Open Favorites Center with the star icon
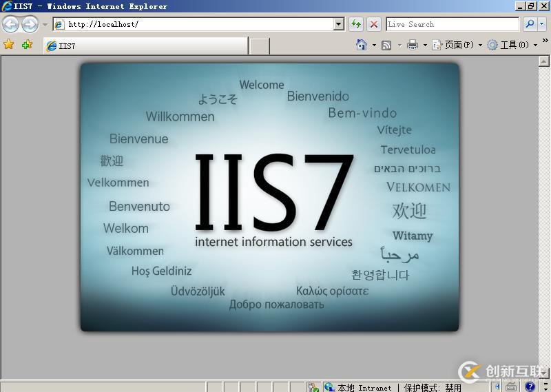551x392 pixels. (9, 45)
